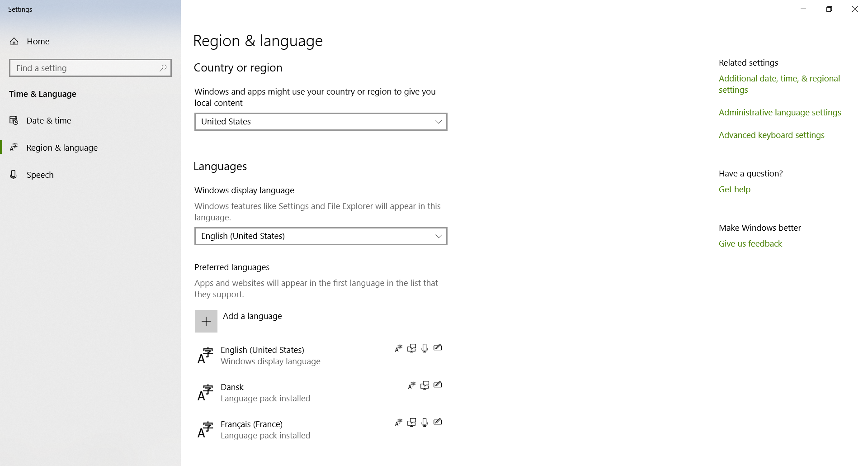Click the Get help link
The width and height of the screenshot is (868, 466).
[x=735, y=190]
